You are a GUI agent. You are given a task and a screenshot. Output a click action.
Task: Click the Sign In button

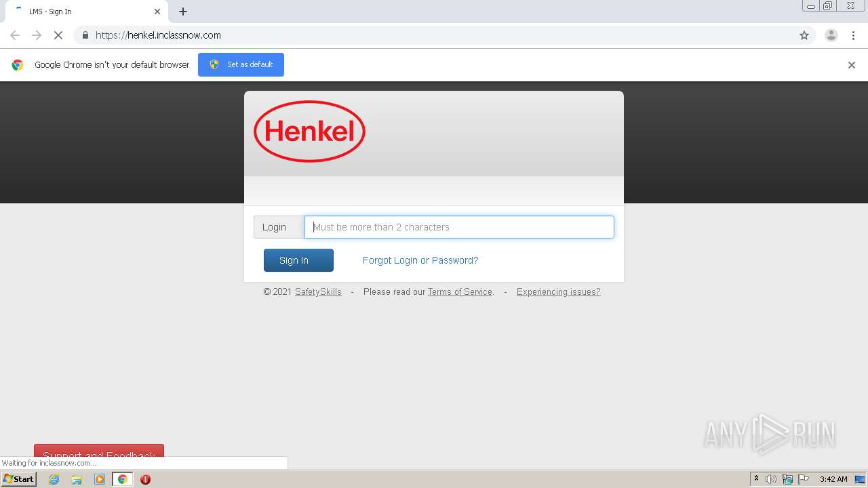298,260
